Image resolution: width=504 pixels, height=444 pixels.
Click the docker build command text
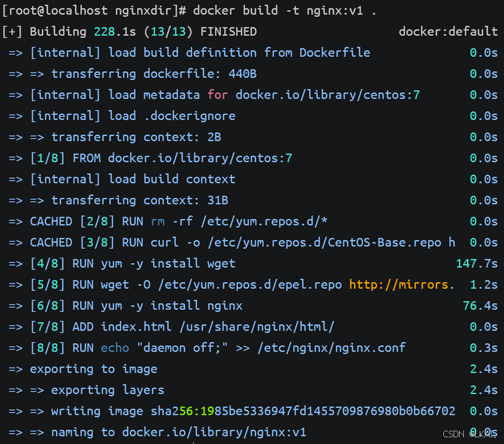click(x=284, y=10)
